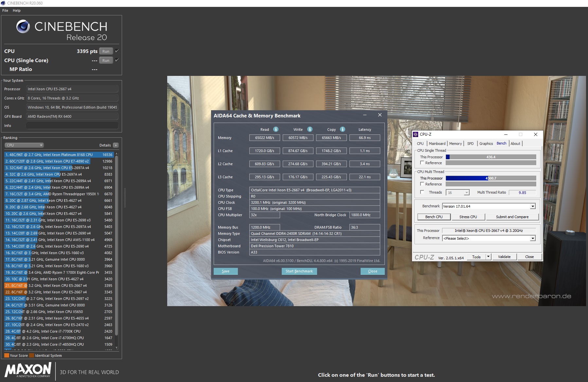
Task: Click the Cinebench logo sphere icon
Action: (23, 26)
